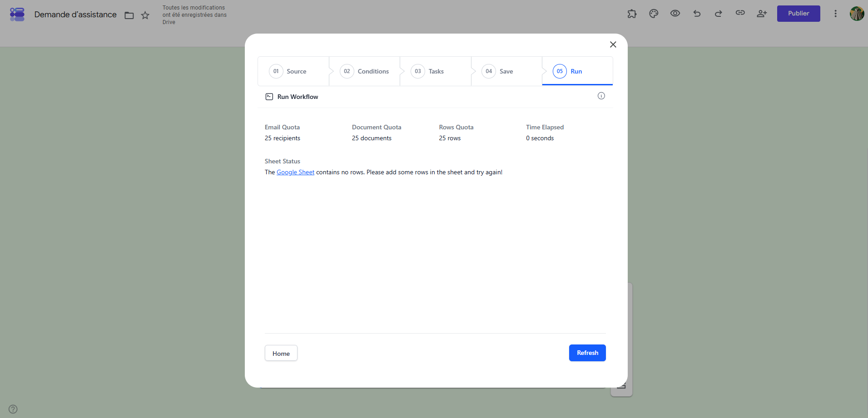Click the redo arrow icon

(x=719, y=14)
